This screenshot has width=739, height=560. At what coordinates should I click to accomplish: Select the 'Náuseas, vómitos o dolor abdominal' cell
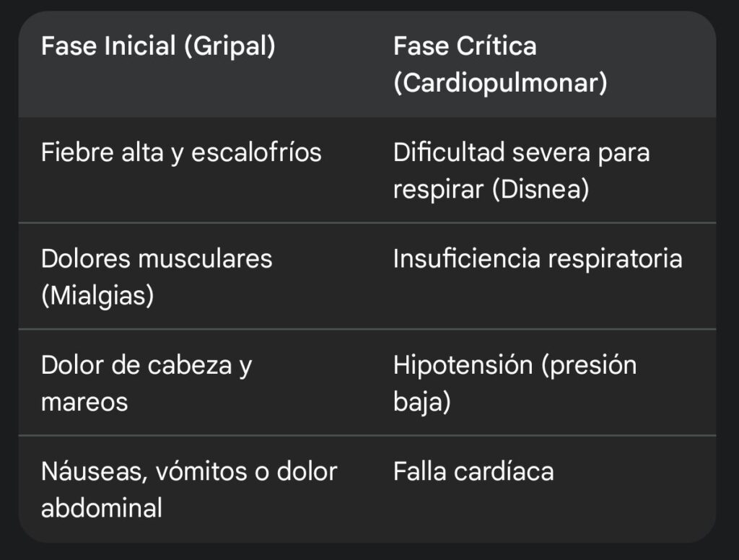[190, 490]
